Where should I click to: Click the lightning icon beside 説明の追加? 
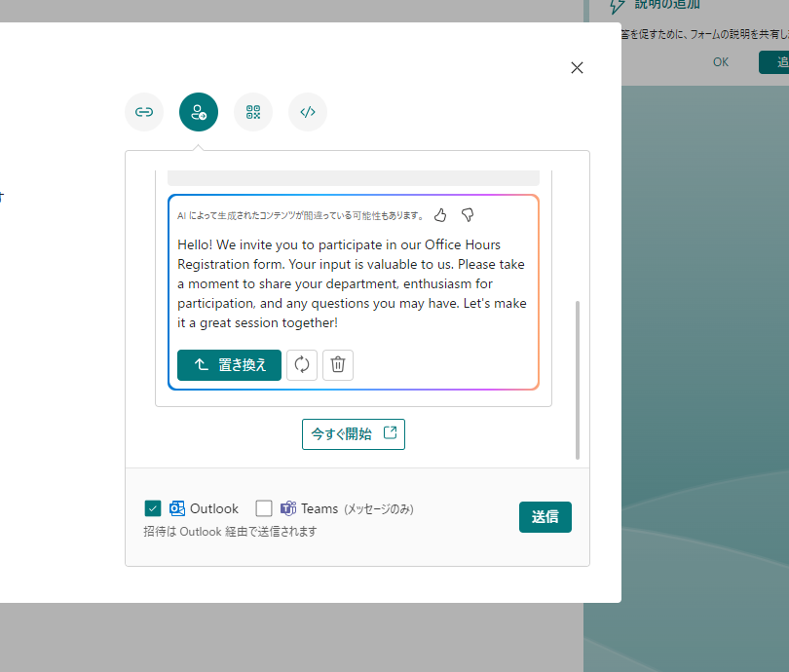617,7
